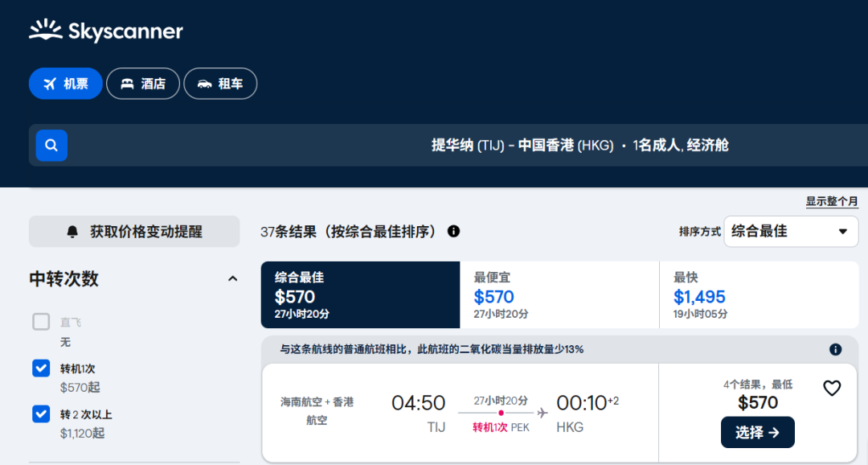Image resolution: width=868 pixels, height=465 pixels.
Task: Toggle the 直飞 direct flight checkbox
Action: 41,323
